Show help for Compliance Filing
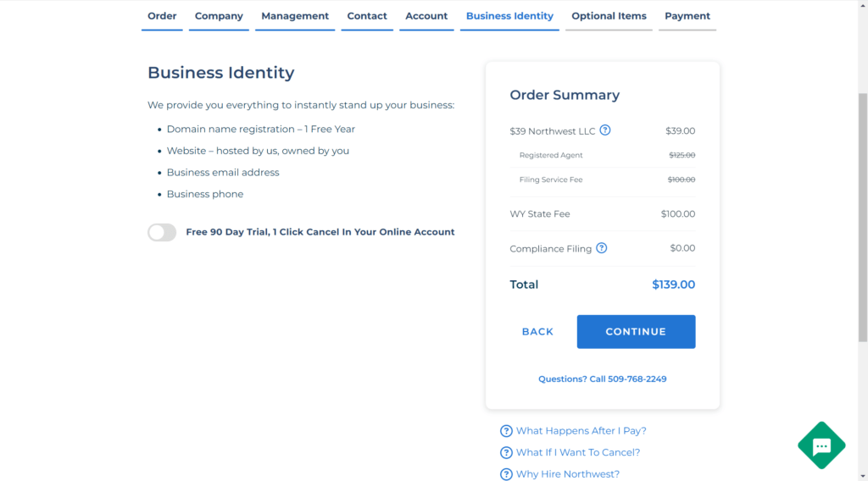 602,248
